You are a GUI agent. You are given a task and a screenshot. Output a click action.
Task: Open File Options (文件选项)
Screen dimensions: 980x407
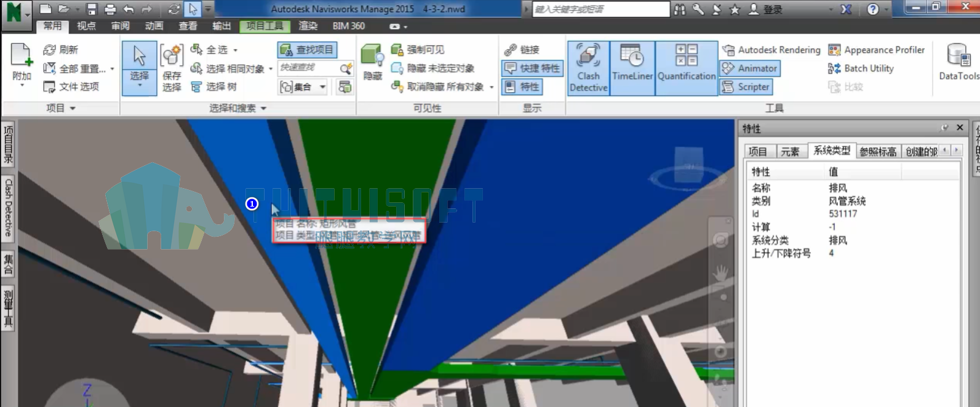(x=71, y=87)
